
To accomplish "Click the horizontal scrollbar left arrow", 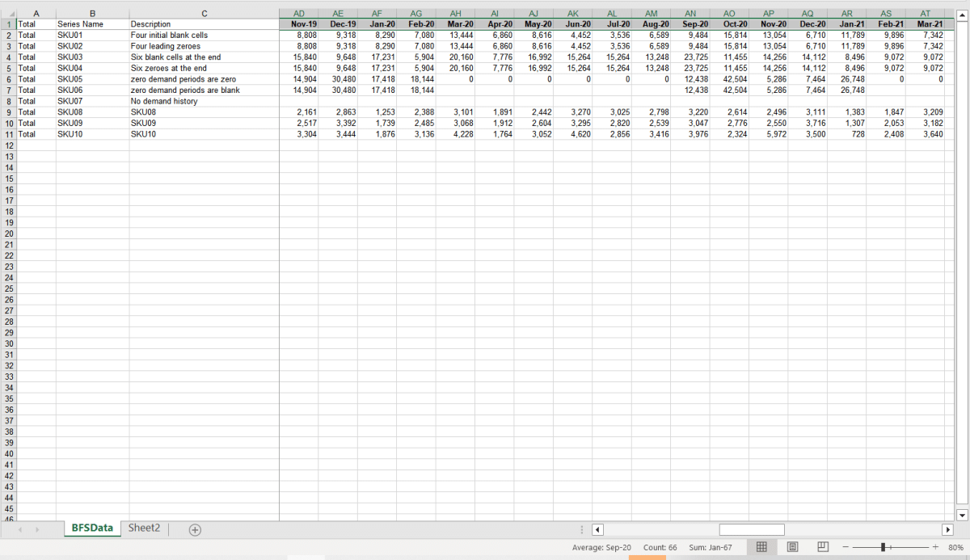I will tap(597, 529).
